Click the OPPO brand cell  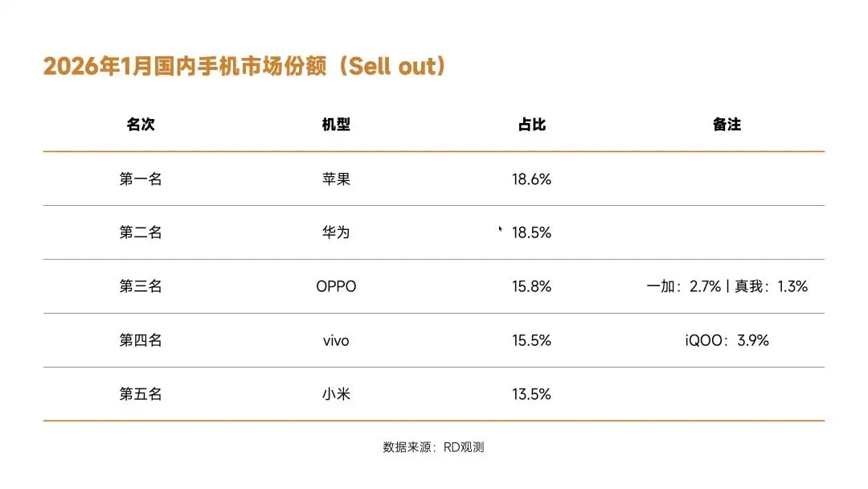[x=336, y=286]
